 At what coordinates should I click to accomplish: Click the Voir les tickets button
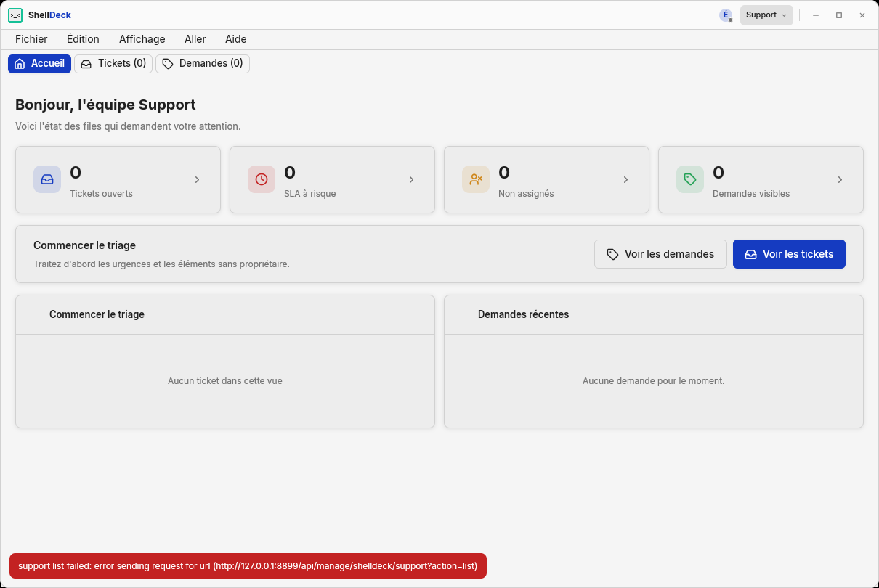789,254
